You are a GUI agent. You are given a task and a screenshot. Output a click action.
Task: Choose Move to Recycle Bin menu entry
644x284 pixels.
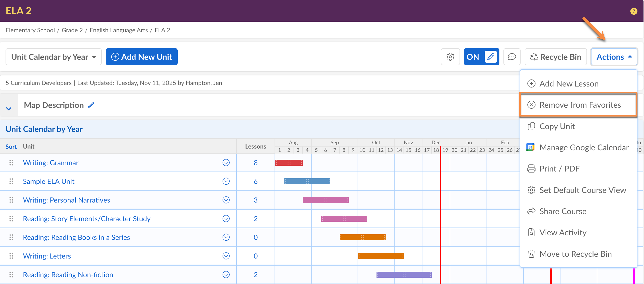(x=575, y=254)
